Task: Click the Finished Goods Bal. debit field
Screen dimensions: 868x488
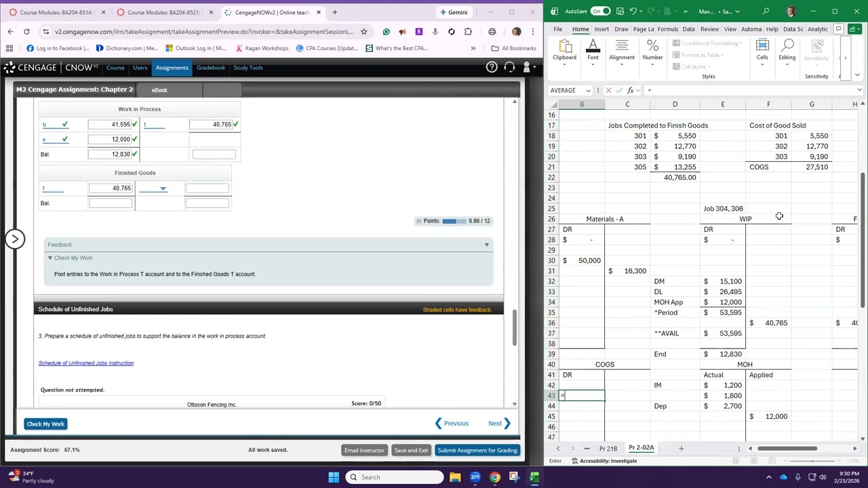Action: [x=111, y=203]
